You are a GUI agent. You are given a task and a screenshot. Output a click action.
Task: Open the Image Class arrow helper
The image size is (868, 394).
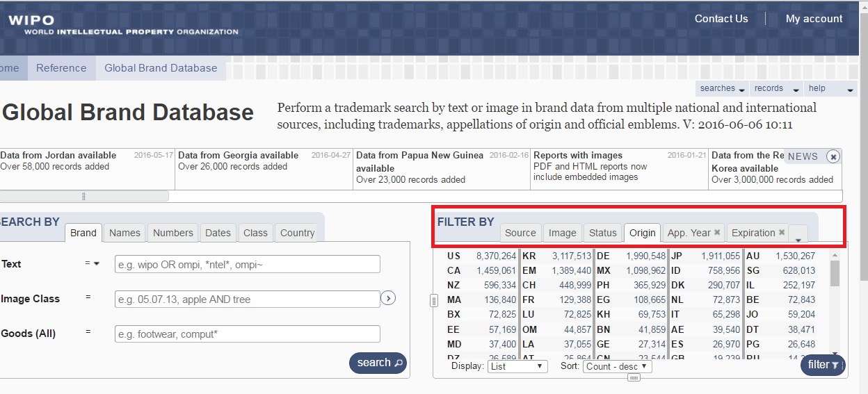pos(388,298)
